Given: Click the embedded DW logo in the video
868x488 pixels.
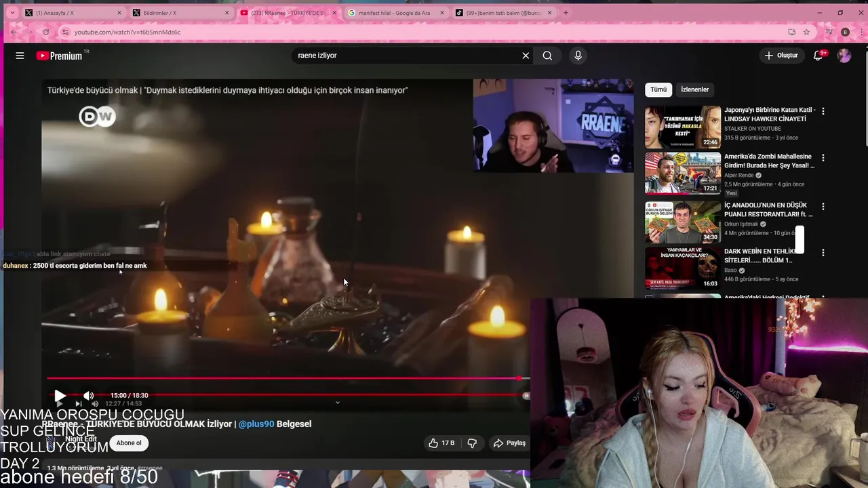Looking at the screenshot, I should (97, 117).
